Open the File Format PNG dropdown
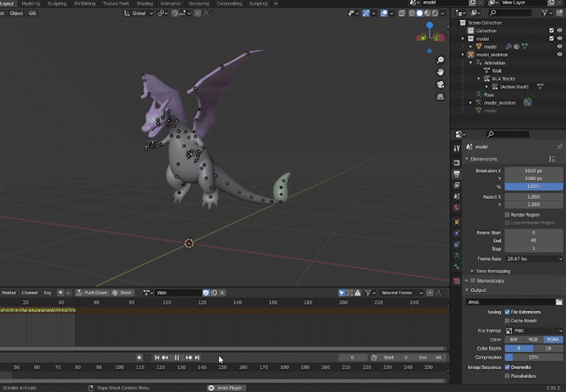The image size is (566, 392). (534, 330)
